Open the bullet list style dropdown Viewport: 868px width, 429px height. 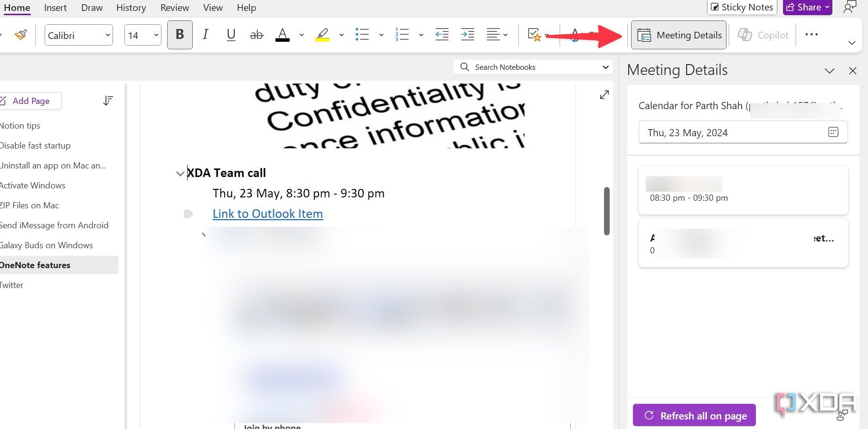(381, 35)
